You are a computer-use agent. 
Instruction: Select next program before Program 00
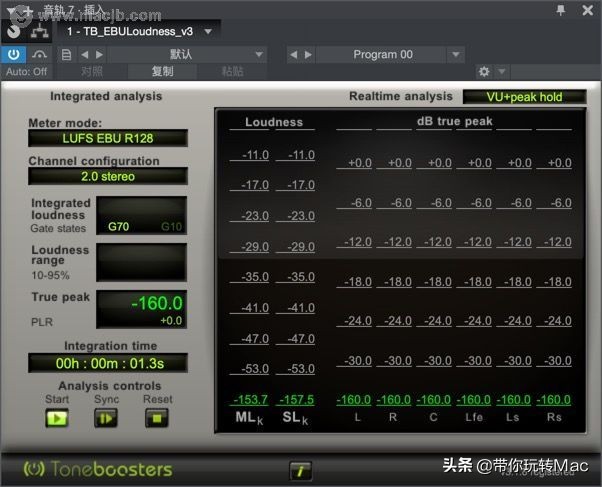click(x=308, y=55)
